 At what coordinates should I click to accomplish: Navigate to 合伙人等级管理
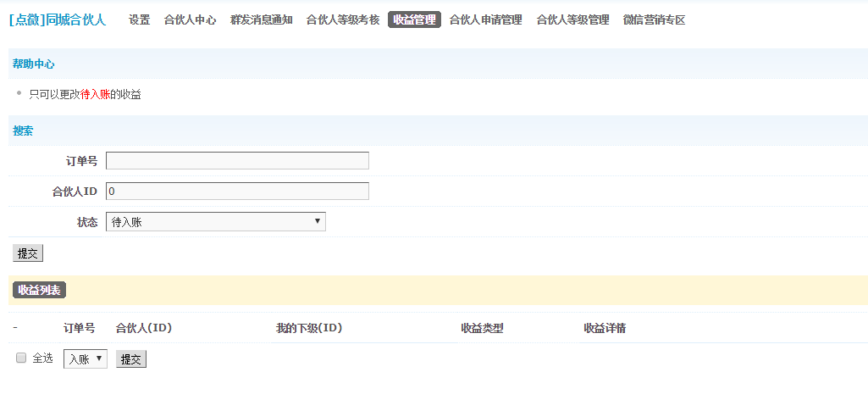(573, 20)
